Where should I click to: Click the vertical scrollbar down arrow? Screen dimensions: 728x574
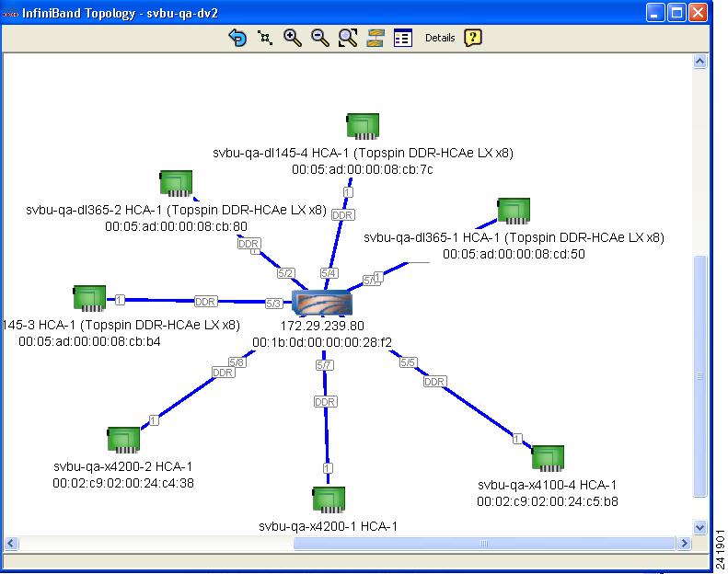click(700, 527)
